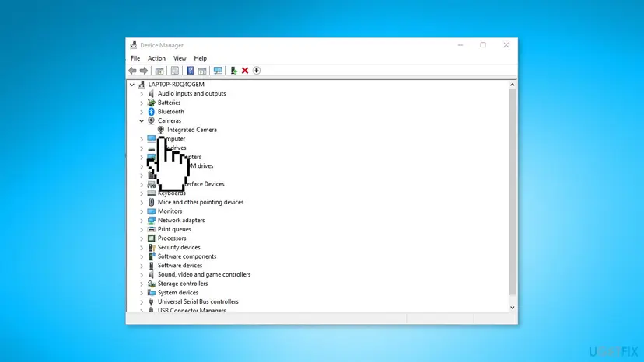644x362 pixels.
Task: Click the Network adapters category icon
Action: 151,220
